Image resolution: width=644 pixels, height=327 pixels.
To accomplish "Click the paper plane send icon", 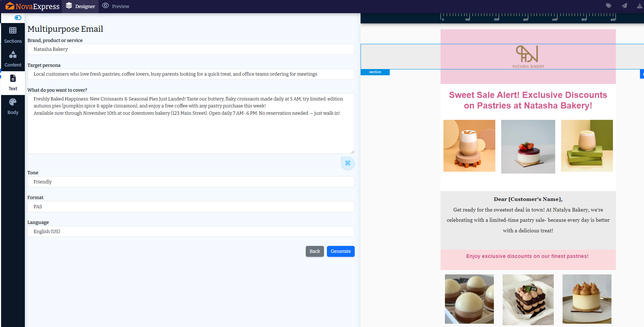I will [624, 6].
